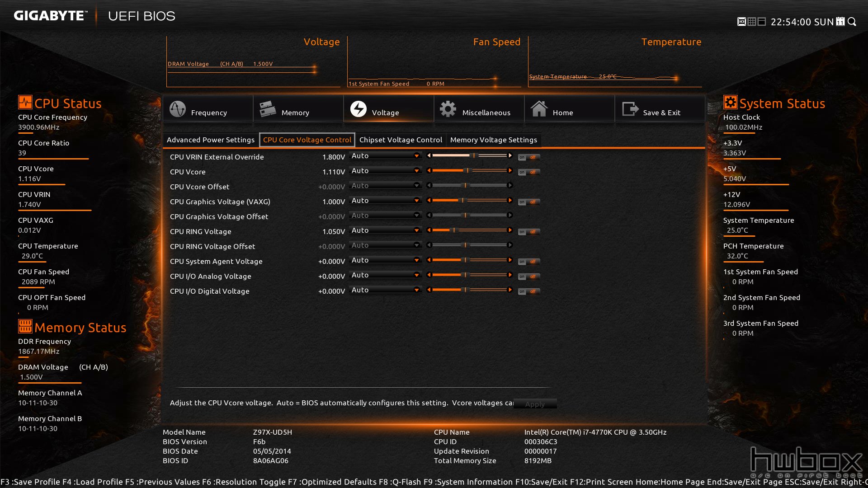Click the Save & Exit door icon

[x=630, y=109]
